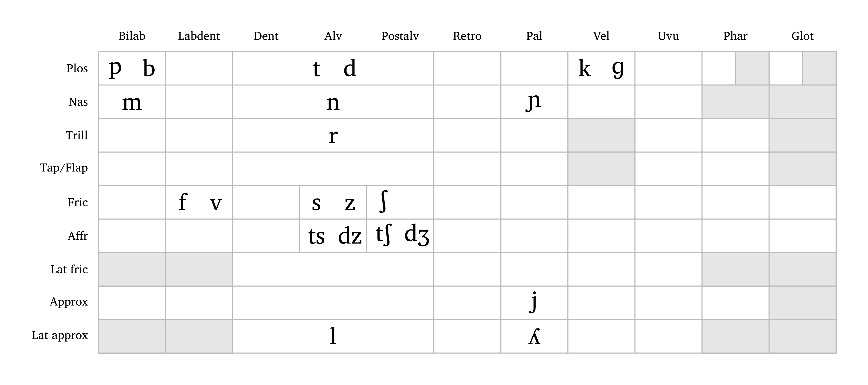Click the velar plosive k symbol

click(584, 68)
